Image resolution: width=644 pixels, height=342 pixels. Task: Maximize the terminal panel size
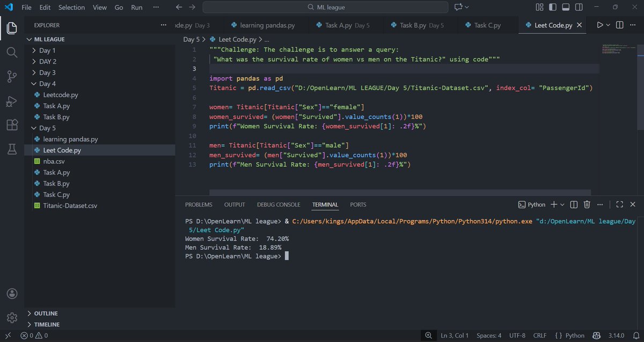(x=619, y=205)
